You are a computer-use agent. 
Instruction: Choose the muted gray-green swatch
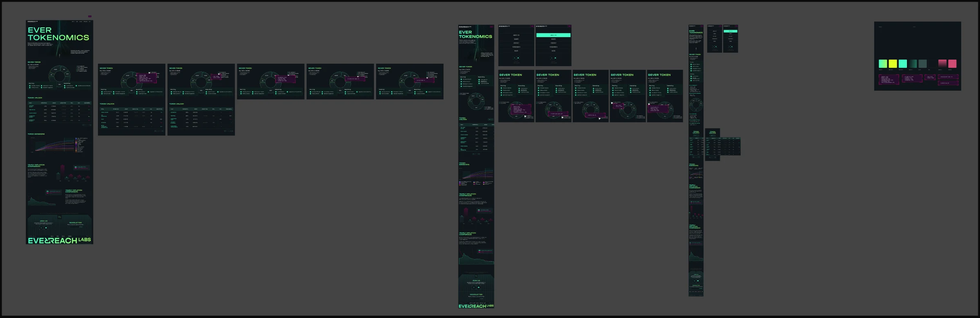pyautogui.click(x=922, y=64)
